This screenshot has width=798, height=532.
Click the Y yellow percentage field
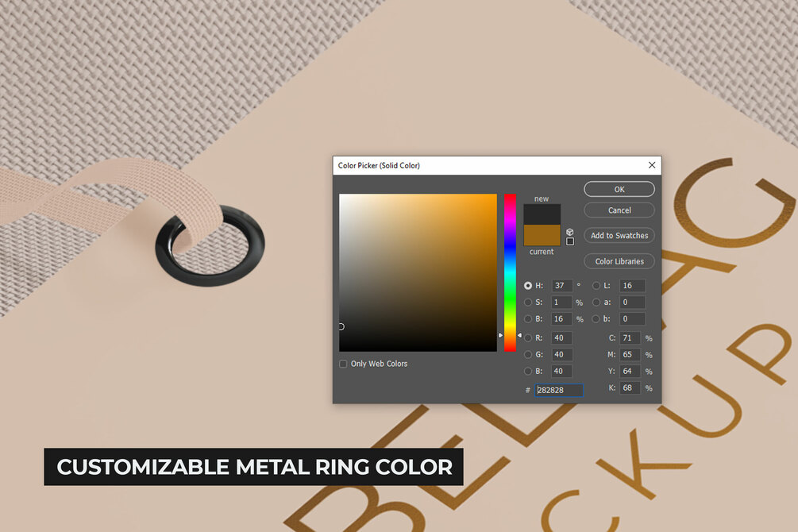point(630,371)
